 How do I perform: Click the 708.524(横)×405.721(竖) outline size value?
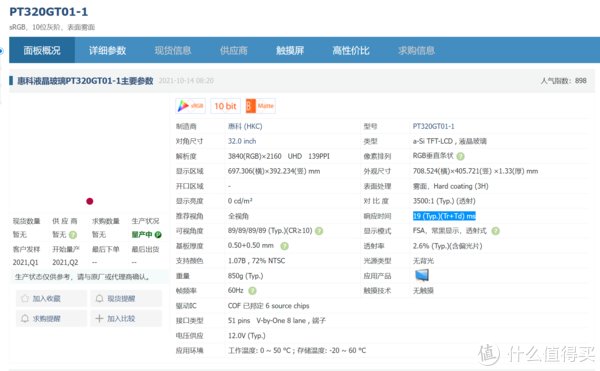[475, 171]
